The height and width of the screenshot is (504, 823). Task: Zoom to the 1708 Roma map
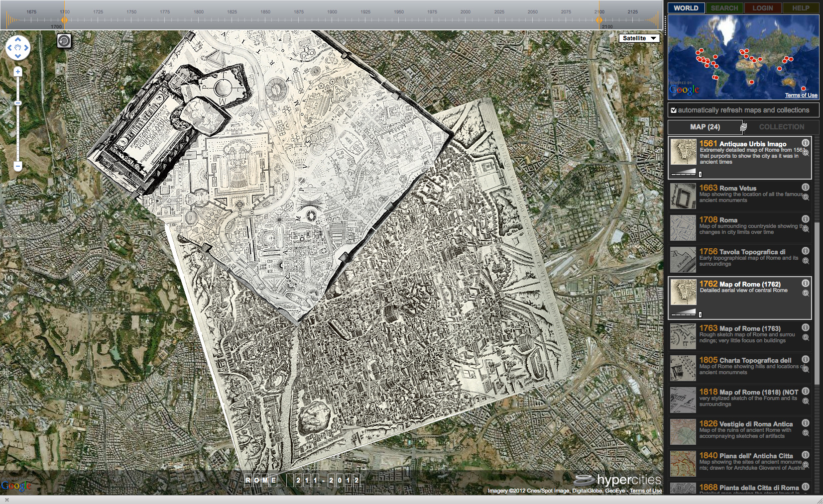click(x=806, y=229)
